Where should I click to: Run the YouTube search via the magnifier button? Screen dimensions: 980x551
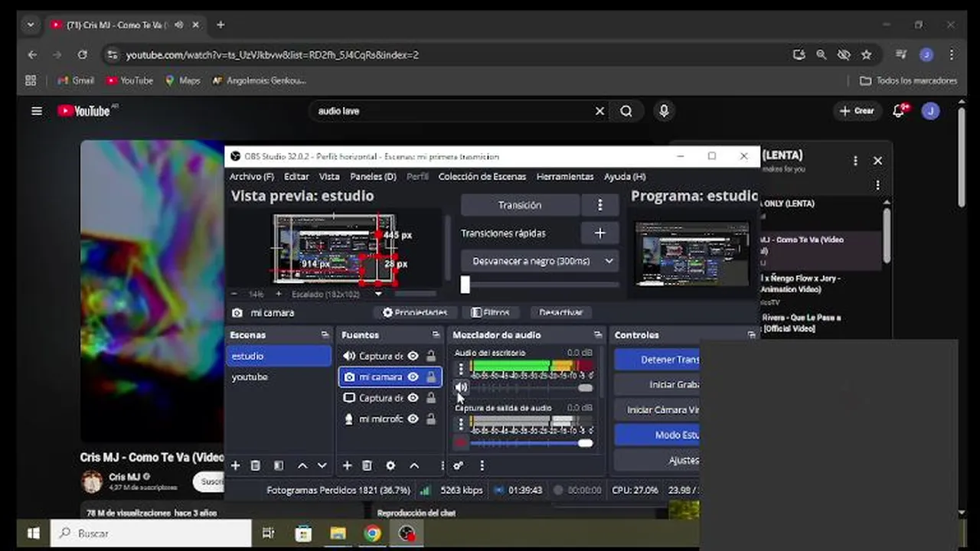point(626,111)
